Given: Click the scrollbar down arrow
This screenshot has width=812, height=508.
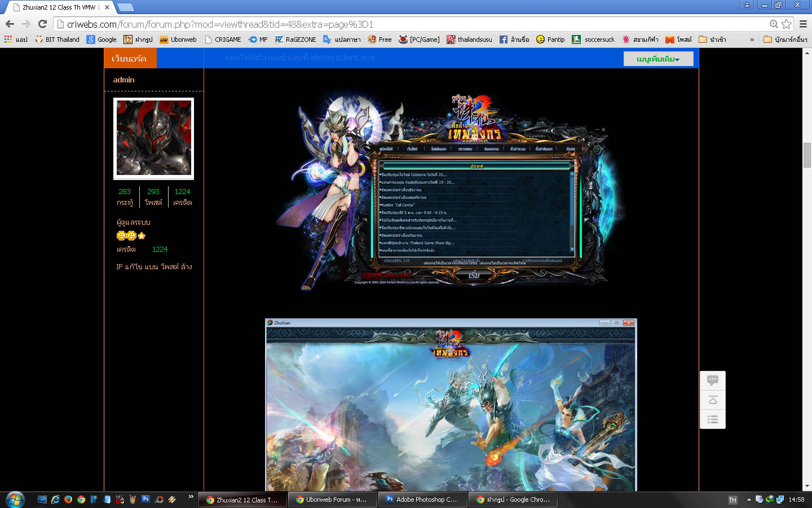Looking at the screenshot, I should click(x=807, y=486).
